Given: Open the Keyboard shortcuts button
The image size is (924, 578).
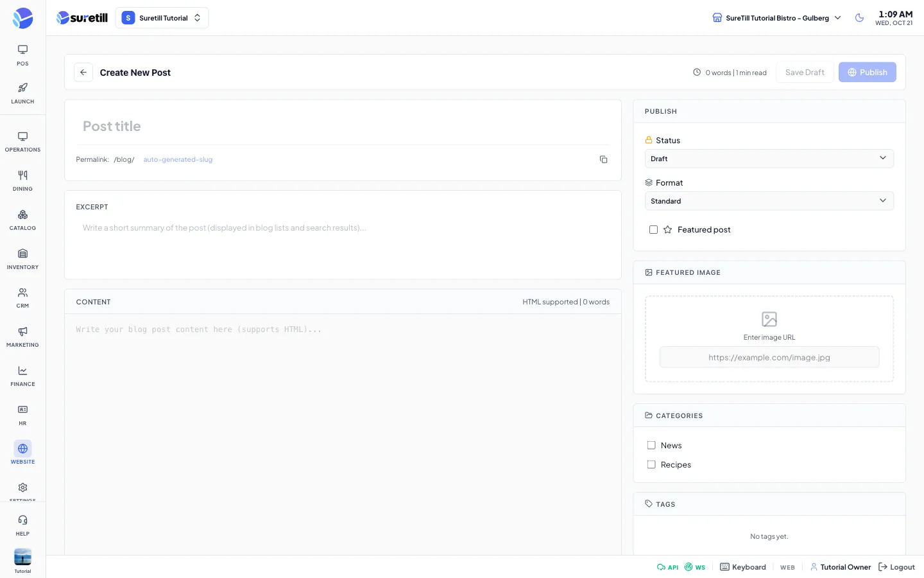Looking at the screenshot, I should [x=743, y=567].
